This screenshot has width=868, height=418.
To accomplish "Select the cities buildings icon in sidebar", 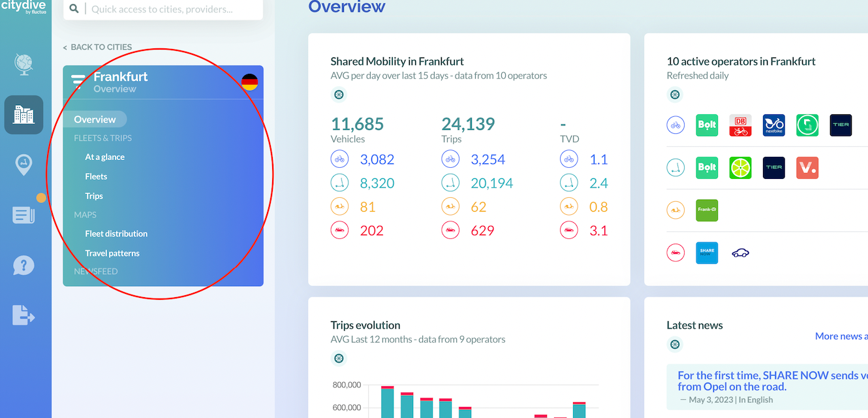I will [x=23, y=115].
